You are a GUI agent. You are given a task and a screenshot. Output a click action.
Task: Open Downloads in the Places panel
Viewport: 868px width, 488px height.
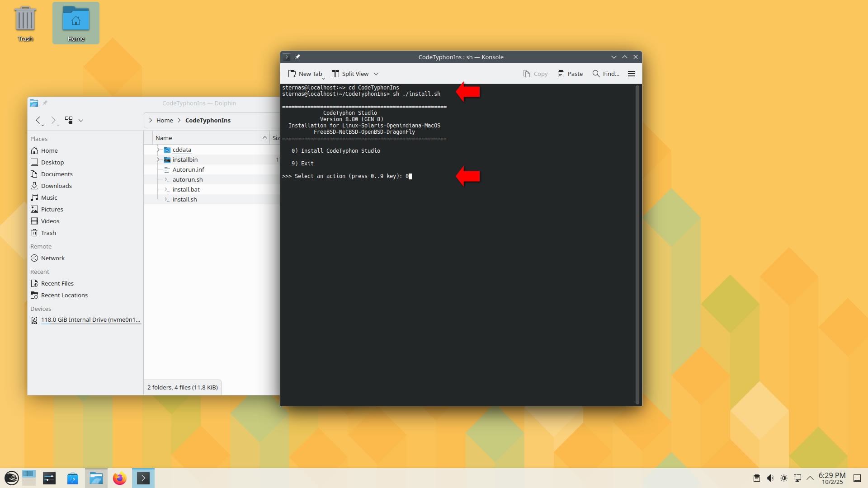coord(56,186)
